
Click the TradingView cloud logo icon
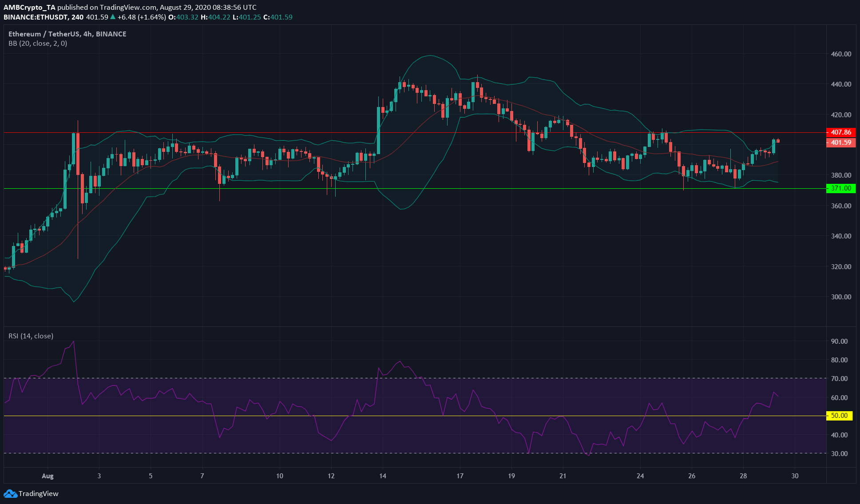[x=10, y=493]
